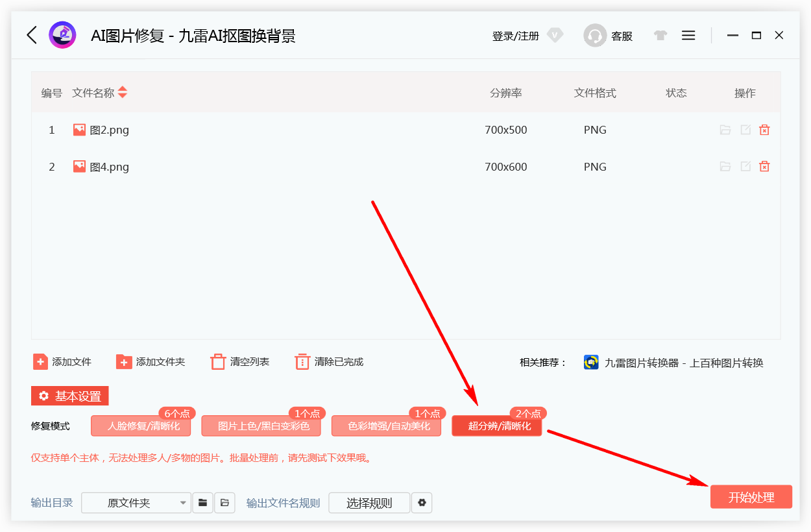Image resolution: width=811 pixels, height=532 pixels.
Task: Click resolution 700x500 cell
Action: (506, 130)
